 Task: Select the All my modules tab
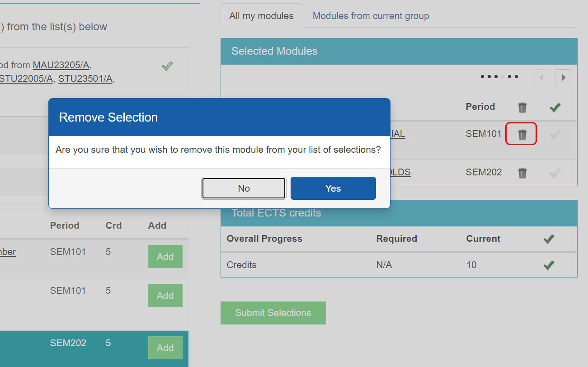[x=261, y=15]
